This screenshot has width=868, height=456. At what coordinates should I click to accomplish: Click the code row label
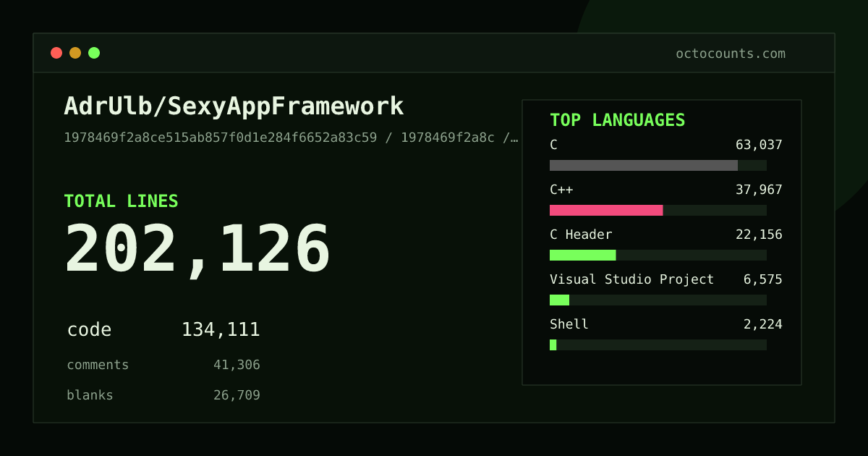tap(89, 330)
